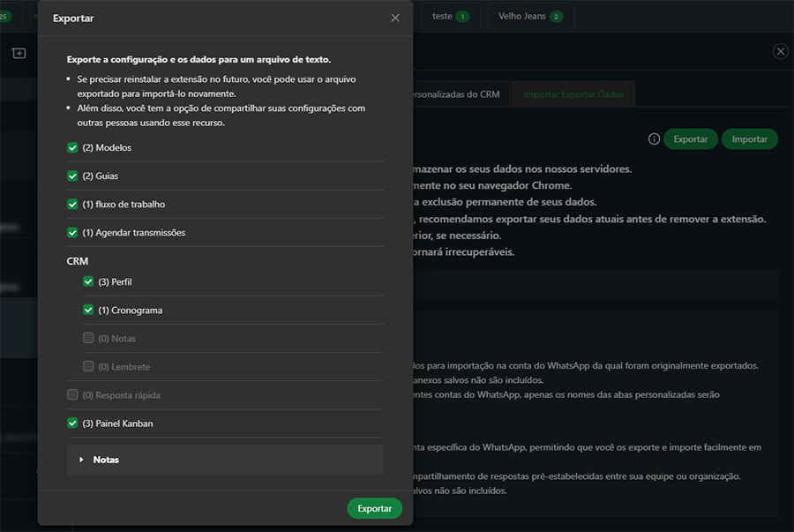Image resolution: width=794 pixels, height=532 pixels.
Task: Click the Importar button
Action: [x=749, y=139]
